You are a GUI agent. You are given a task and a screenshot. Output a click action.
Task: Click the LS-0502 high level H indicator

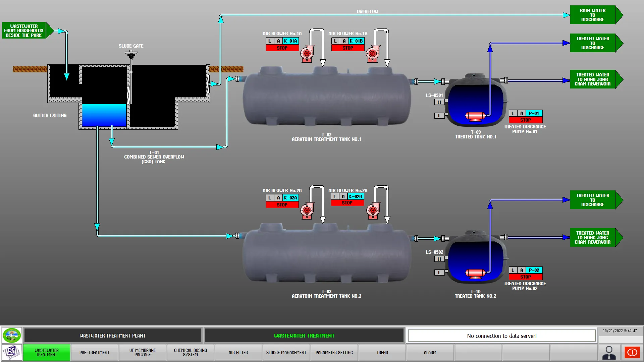[x=439, y=259]
